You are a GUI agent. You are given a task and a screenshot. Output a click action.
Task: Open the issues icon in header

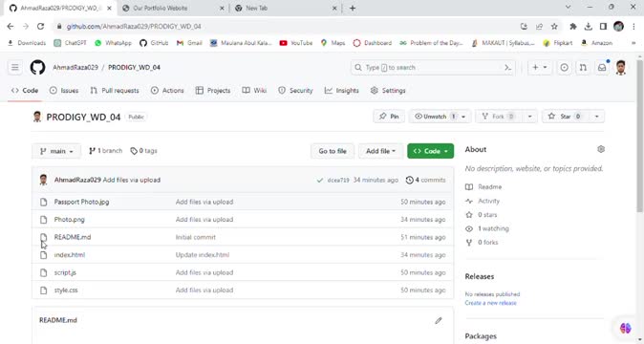click(565, 67)
